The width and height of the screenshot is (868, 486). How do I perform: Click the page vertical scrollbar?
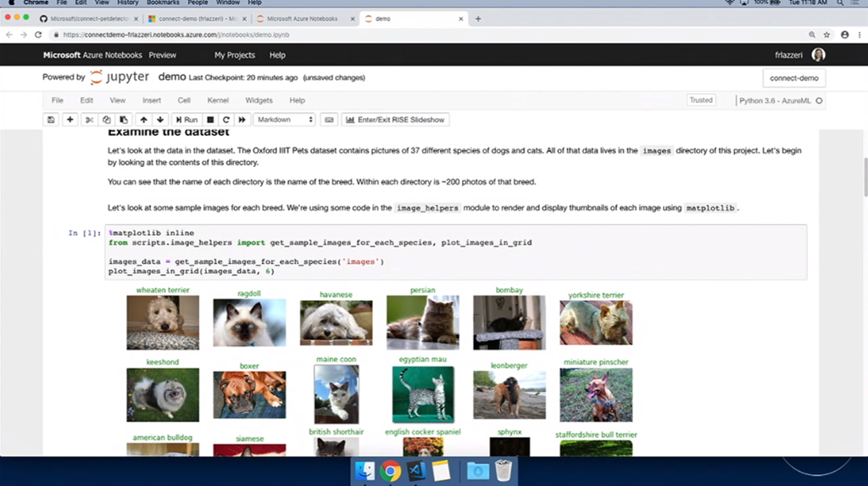pyautogui.click(x=865, y=177)
